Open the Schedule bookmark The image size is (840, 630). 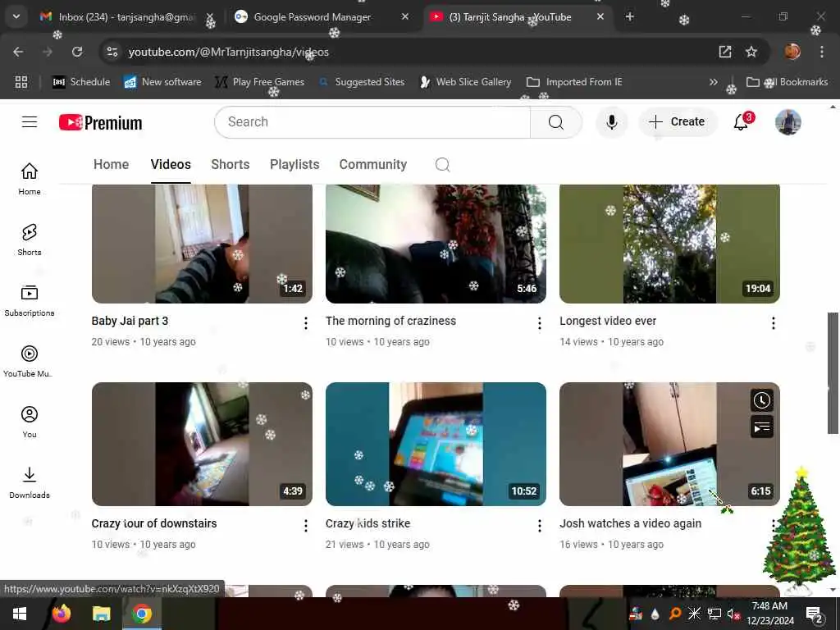click(x=81, y=82)
